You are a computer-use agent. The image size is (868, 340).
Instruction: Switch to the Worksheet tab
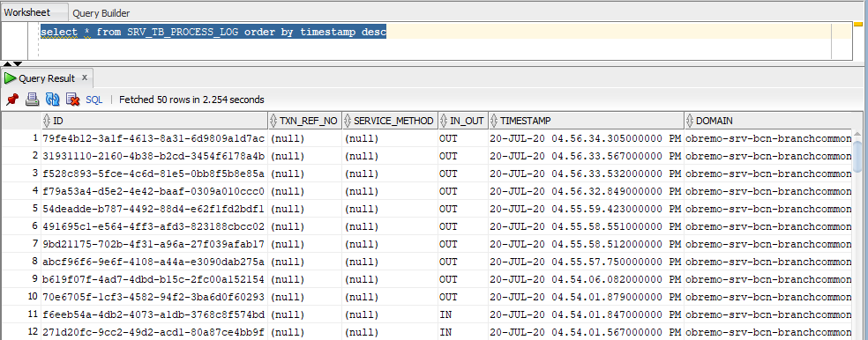(x=27, y=12)
